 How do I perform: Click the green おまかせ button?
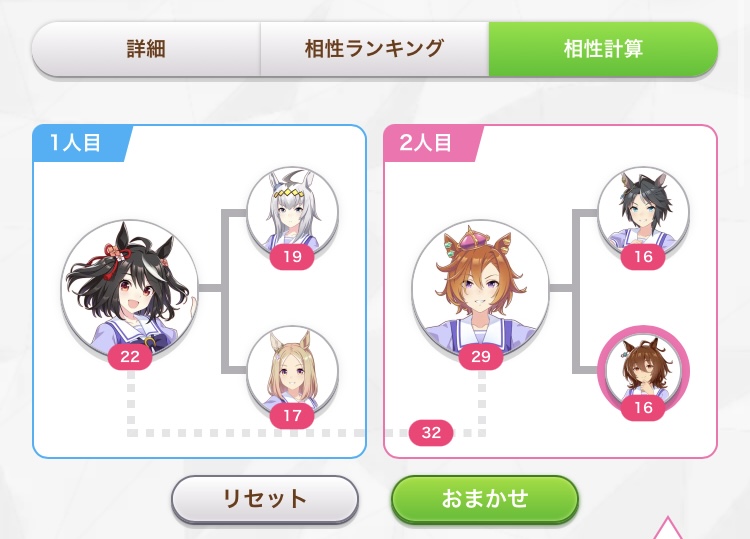(485, 499)
